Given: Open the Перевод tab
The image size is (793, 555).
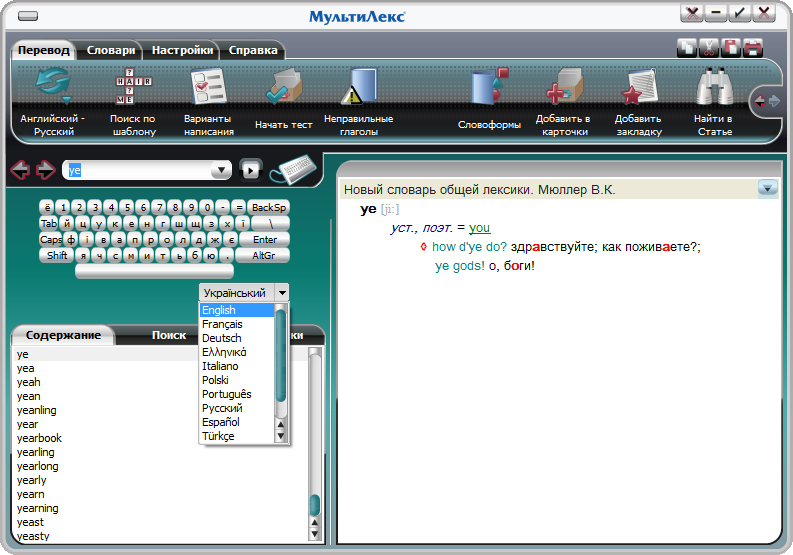Looking at the screenshot, I should (44, 50).
